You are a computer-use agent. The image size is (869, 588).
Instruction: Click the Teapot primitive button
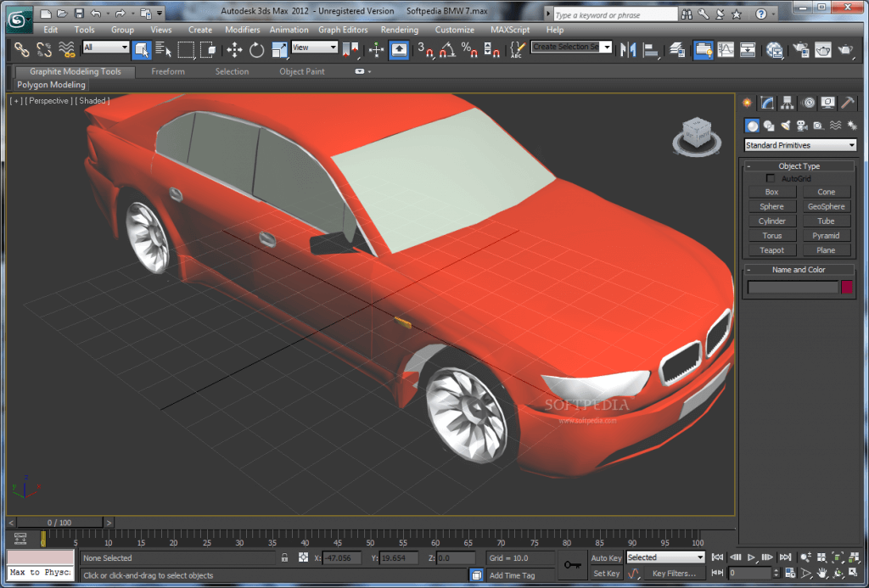[771, 250]
